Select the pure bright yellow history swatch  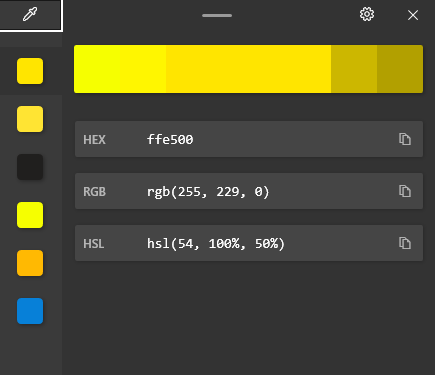coord(30,215)
